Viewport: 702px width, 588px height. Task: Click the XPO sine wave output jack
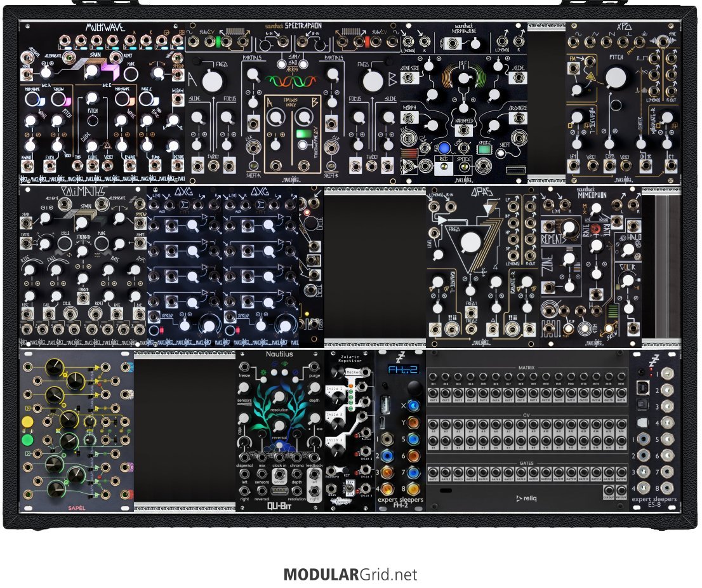tap(574, 42)
